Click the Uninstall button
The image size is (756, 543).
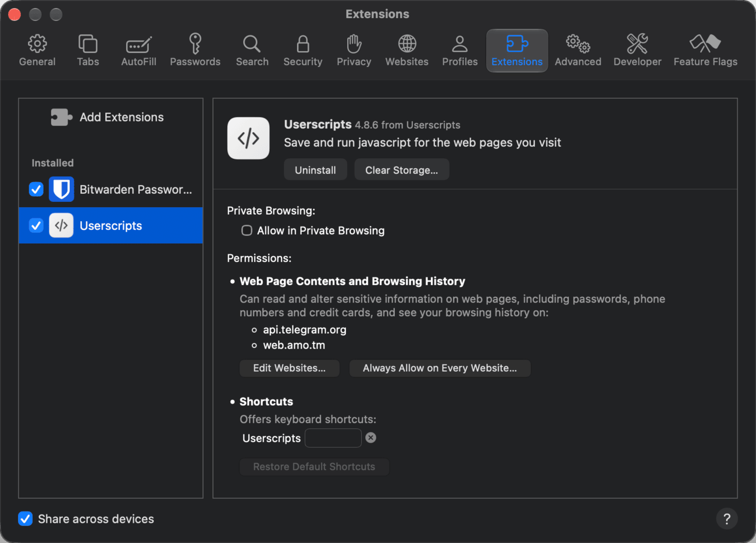315,170
